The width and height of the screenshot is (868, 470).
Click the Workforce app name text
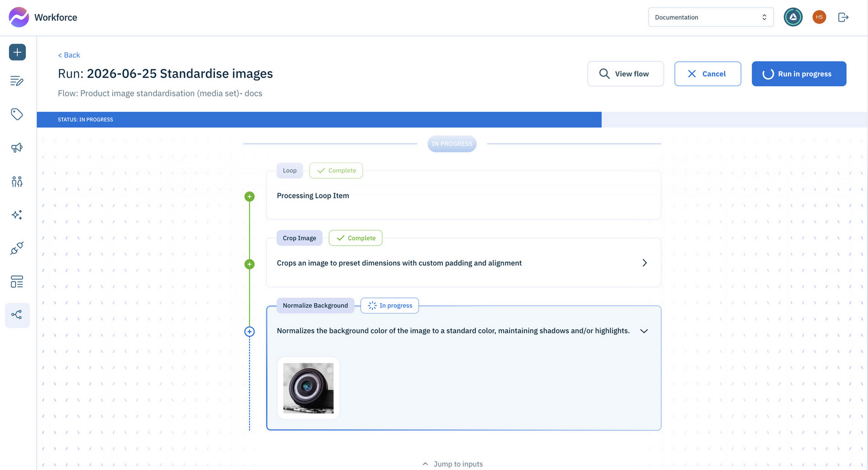click(x=56, y=18)
